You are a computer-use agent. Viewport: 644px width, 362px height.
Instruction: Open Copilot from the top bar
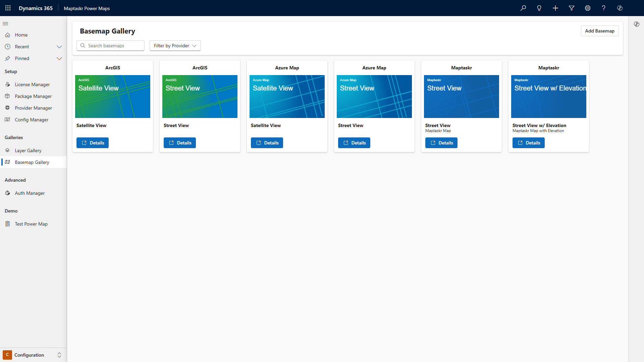coord(620,8)
